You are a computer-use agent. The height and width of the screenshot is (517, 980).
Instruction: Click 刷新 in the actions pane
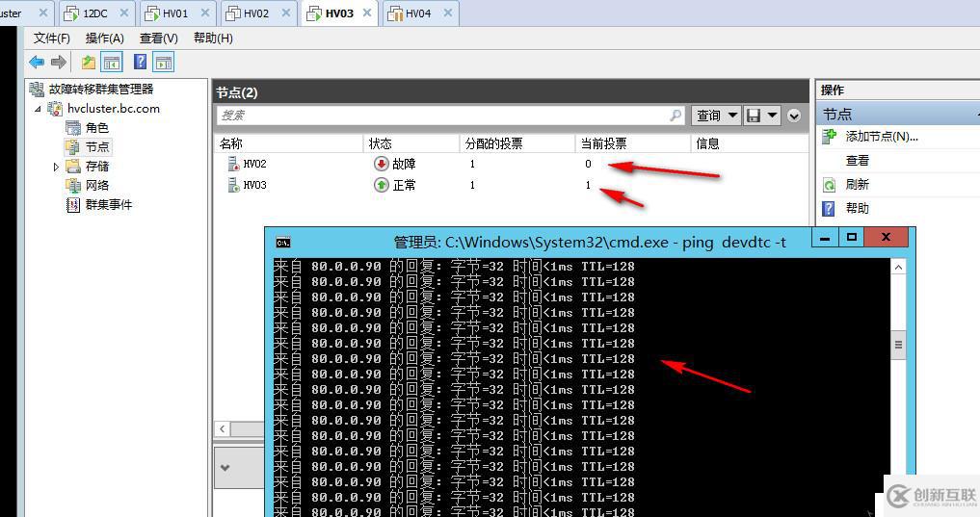click(858, 184)
